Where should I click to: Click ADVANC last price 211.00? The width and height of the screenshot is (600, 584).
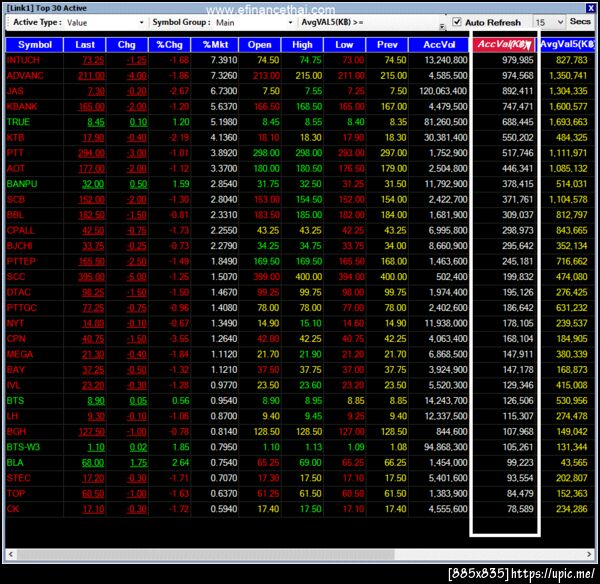(x=91, y=76)
